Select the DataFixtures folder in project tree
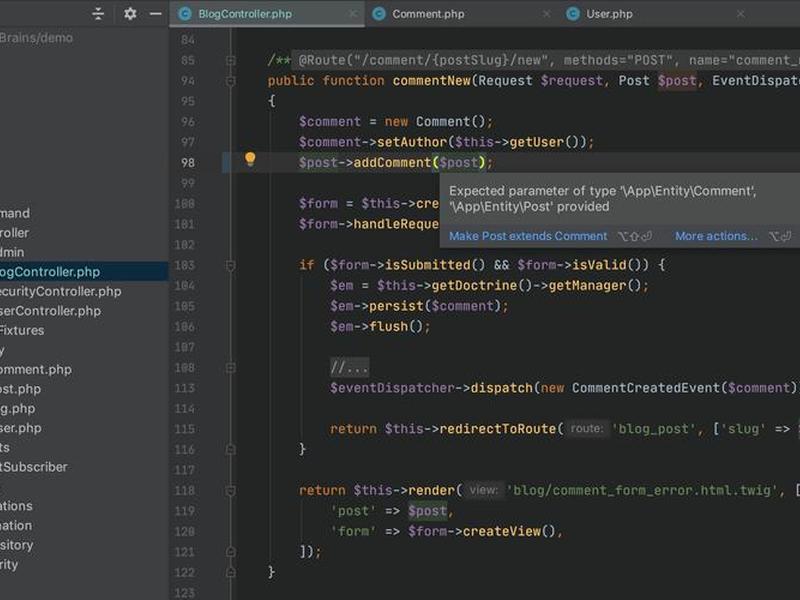This screenshot has width=800, height=600. (x=22, y=330)
